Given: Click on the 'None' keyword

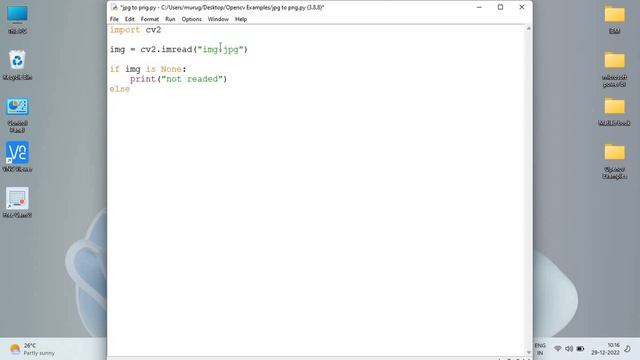Looking at the screenshot, I should (171, 69).
